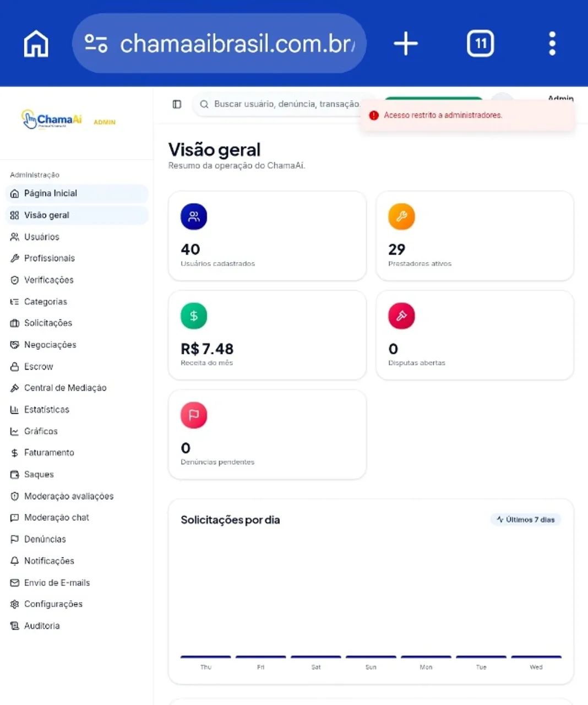Open Estatísticas section
This screenshot has height=705, width=588.
(77, 410)
